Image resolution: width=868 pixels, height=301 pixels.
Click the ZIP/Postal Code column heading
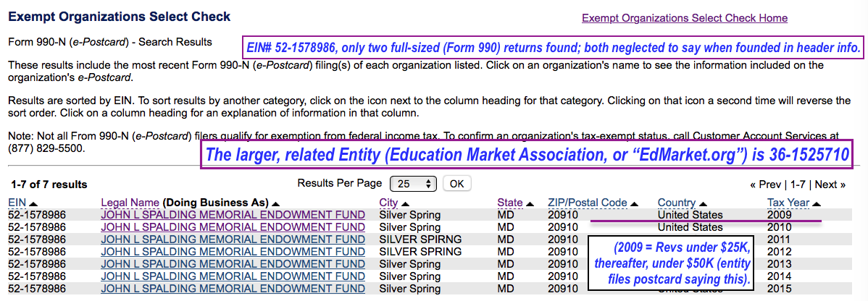(x=587, y=203)
